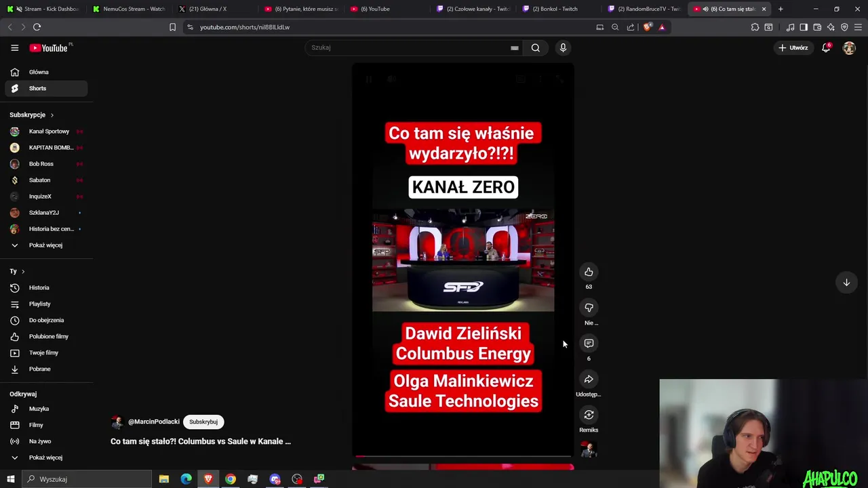Open the browser extensions puzzle icon
Screen dimensions: 868x488
coord(755,27)
